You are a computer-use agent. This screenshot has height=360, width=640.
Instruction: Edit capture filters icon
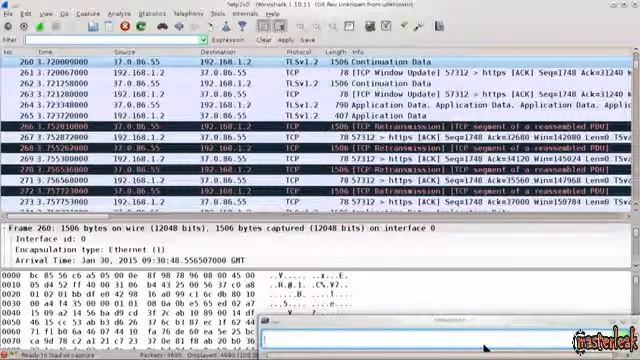coord(370,27)
